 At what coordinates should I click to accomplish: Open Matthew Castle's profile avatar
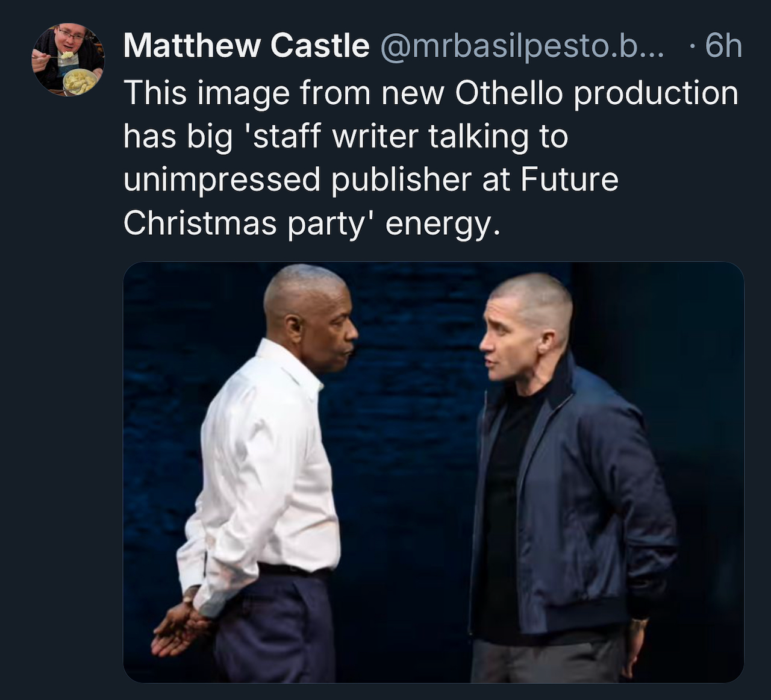(x=68, y=60)
